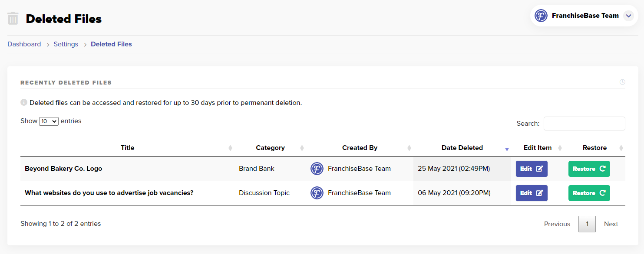This screenshot has height=254, width=644.
Task: Sort table by Title column arrows
Action: 230,148
